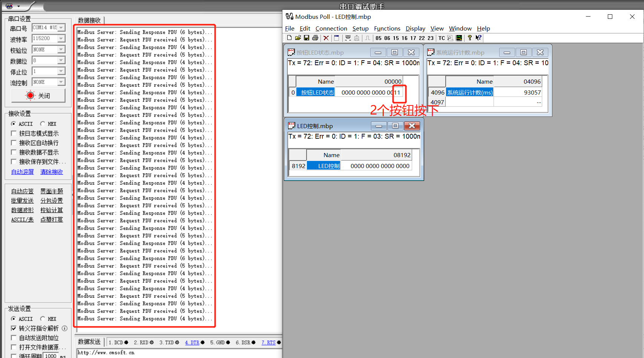Image resolution: width=644 pixels, height=358 pixels.
Task: Open the Functions menu
Action: pos(387,29)
